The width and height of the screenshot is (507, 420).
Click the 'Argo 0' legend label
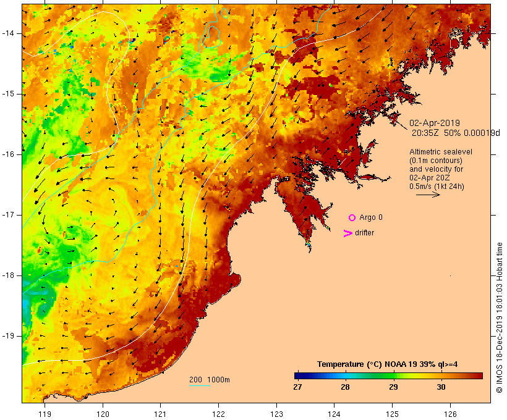[x=371, y=217]
